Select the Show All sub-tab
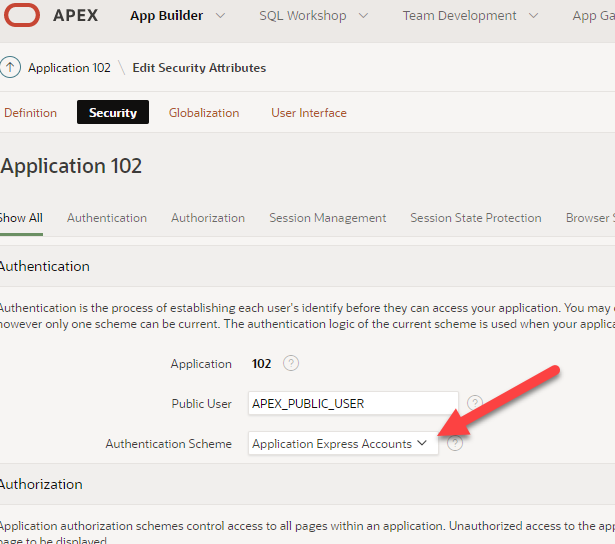 coord(21,218)
